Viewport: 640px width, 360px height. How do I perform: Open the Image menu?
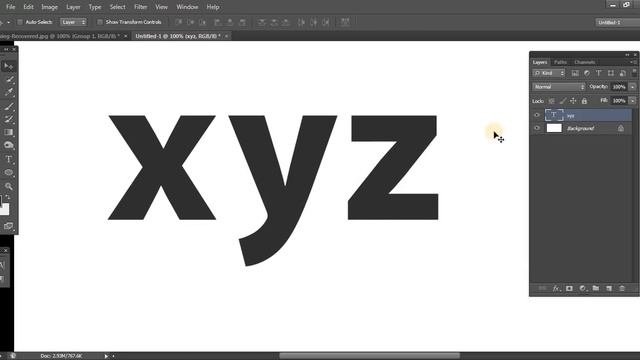[x=49, y=7]
